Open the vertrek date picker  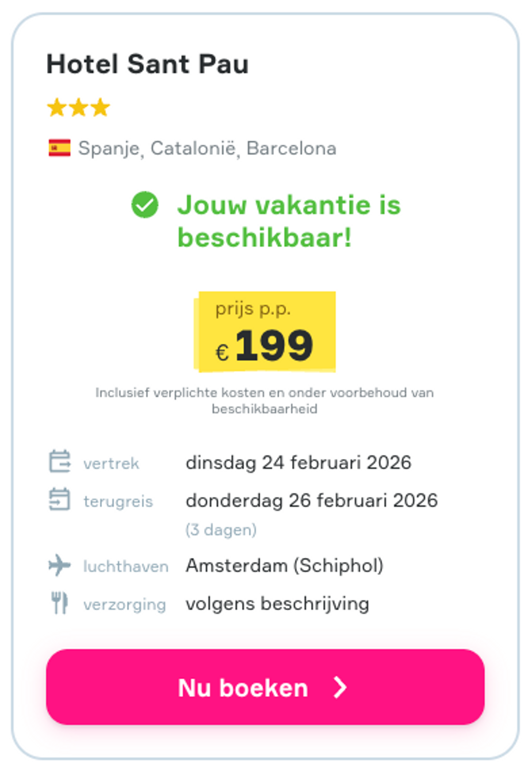click(298, 463)
